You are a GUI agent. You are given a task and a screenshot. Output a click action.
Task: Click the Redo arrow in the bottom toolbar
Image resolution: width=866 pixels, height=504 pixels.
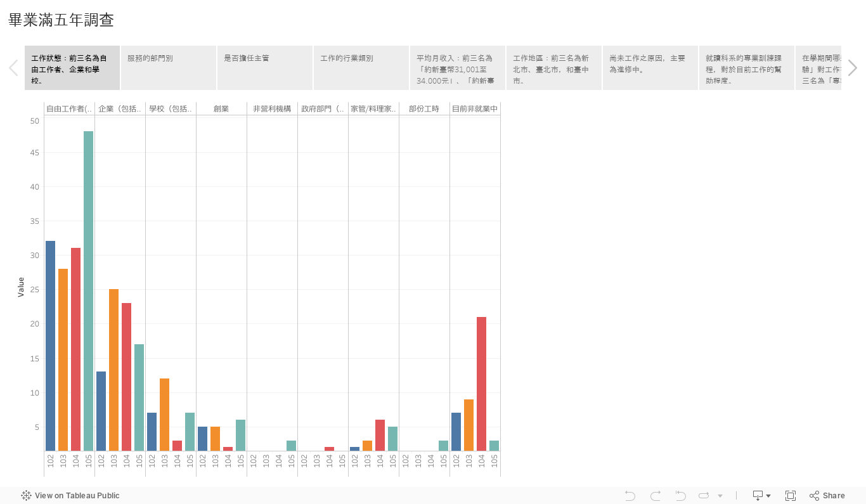click(656, 496)
